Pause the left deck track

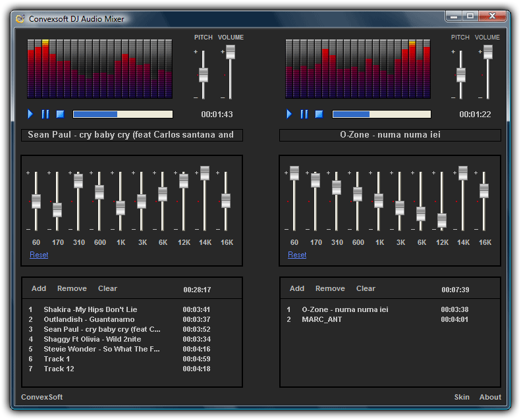[45, 115]
